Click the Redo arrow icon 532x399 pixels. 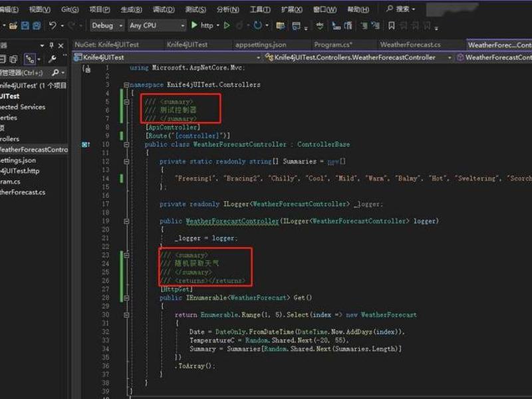coord(72,25)
